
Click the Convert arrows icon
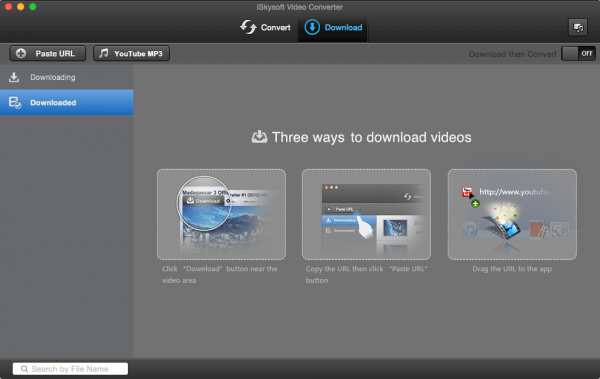point(248,27)
